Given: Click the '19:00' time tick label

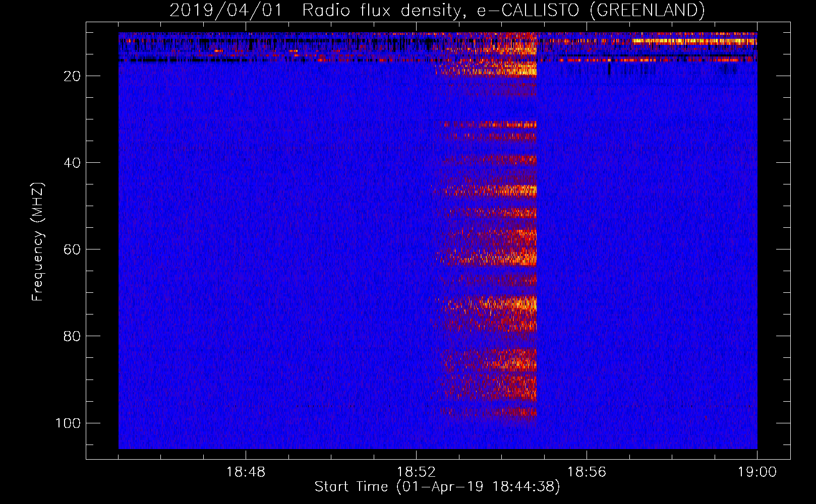Looking at the screenshot, I should (757, 472).
